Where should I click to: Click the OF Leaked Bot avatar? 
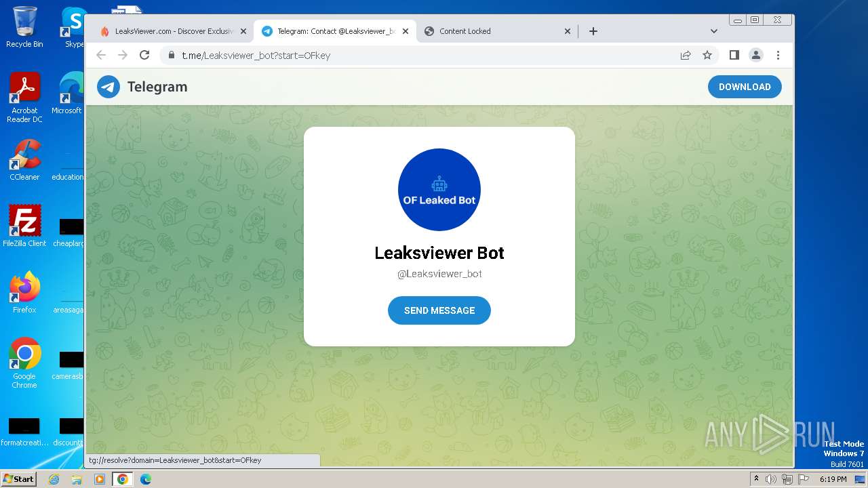(439, 190)
